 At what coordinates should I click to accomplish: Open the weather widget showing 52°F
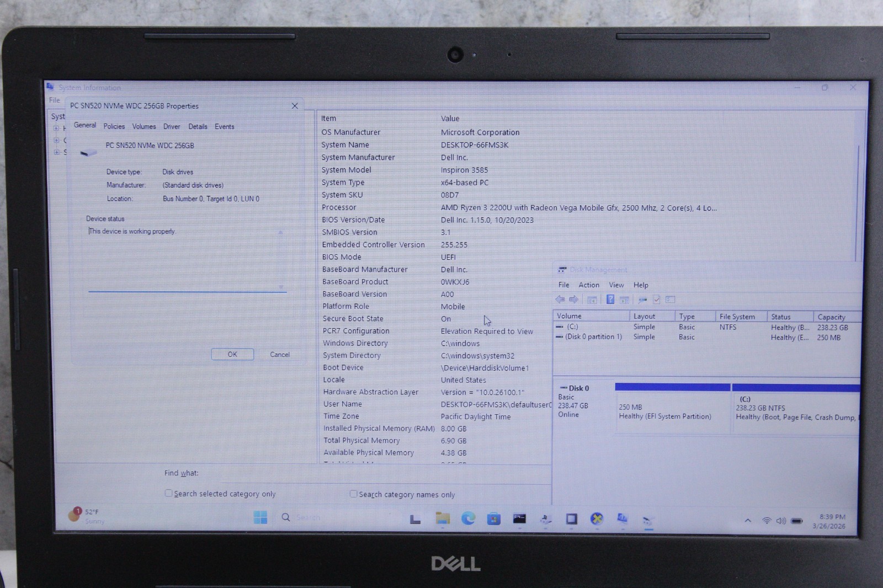pyautogui.click(x=87, y=516)
